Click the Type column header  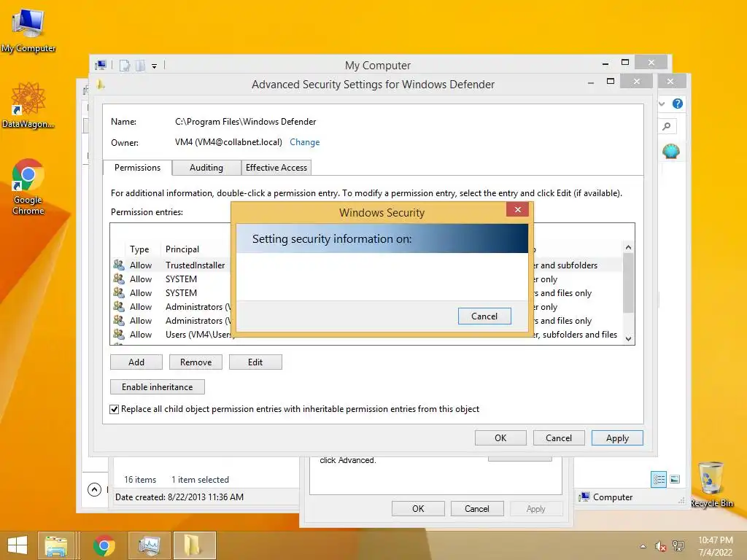pos(139,249)
